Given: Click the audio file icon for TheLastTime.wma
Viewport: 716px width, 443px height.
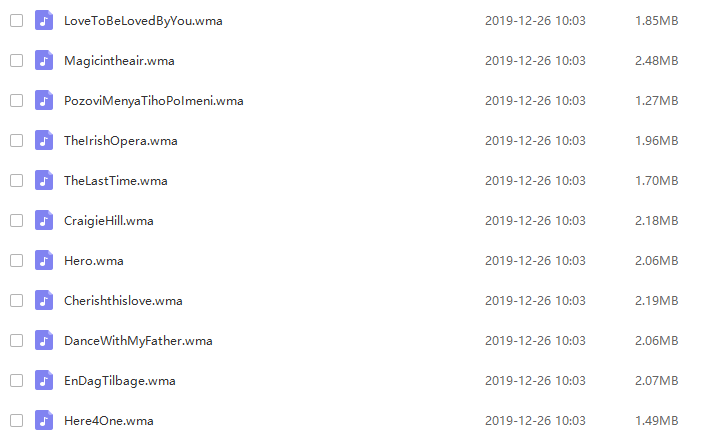Looking at the screenshot, I should (44, 180).
